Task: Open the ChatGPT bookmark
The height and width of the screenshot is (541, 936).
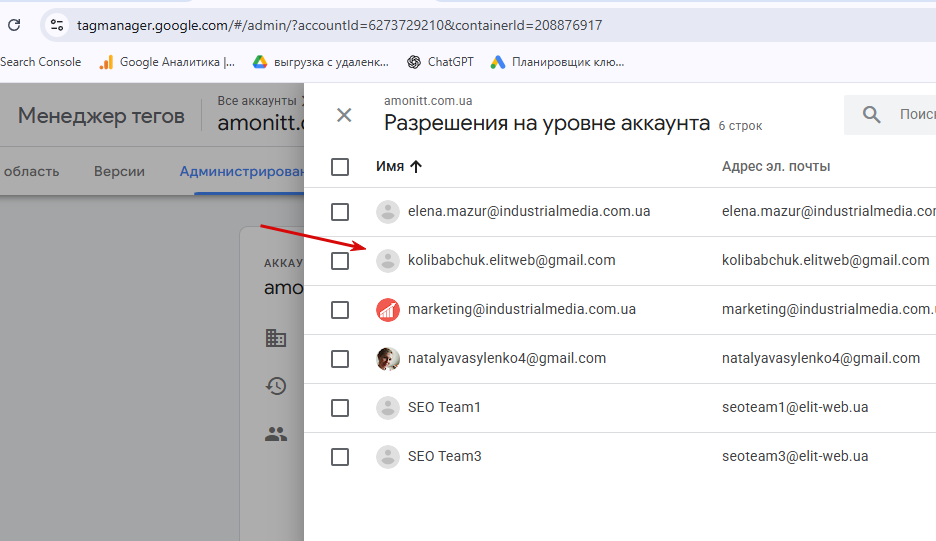Action: [x=438, y=62]
